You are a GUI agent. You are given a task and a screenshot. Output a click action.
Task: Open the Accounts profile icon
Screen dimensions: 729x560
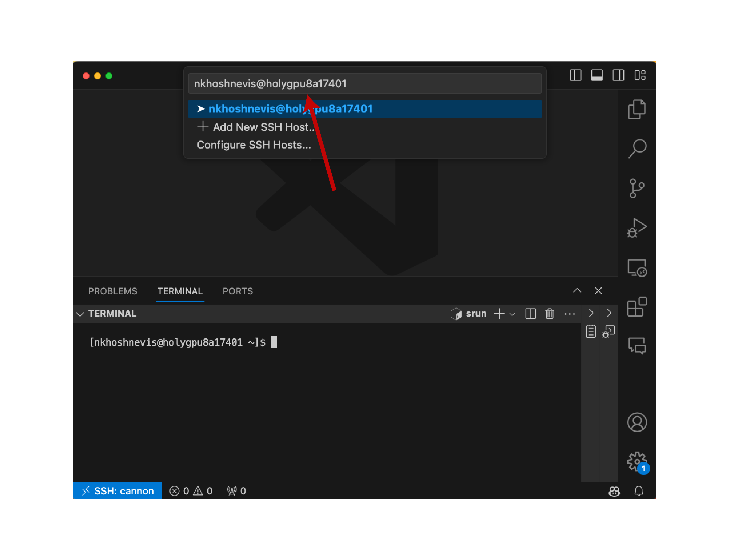click(637, 422)
